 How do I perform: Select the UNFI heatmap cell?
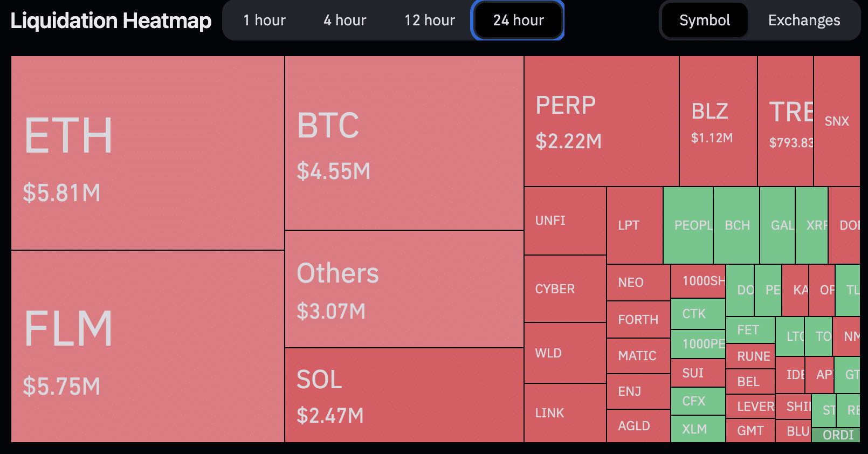[565, 221]
